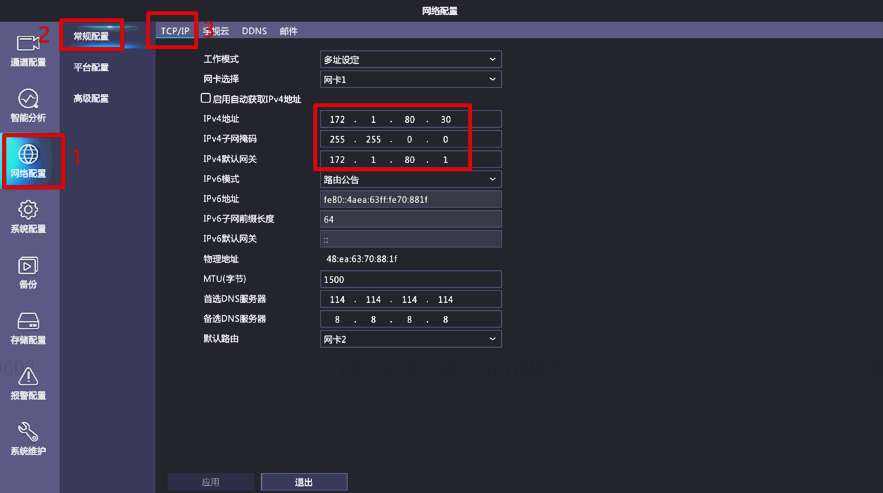The height and width of the screenshot is (493, 883).
Task: Switch to TCP/IP tab
Action: [x=175, y=31]
